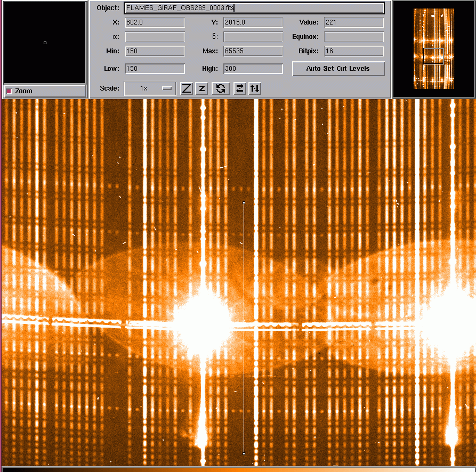Screen dimensions: 476x472
Task: Click the top endpoint of measurement line
Action: pyautogui.click(x=244, y=203)
